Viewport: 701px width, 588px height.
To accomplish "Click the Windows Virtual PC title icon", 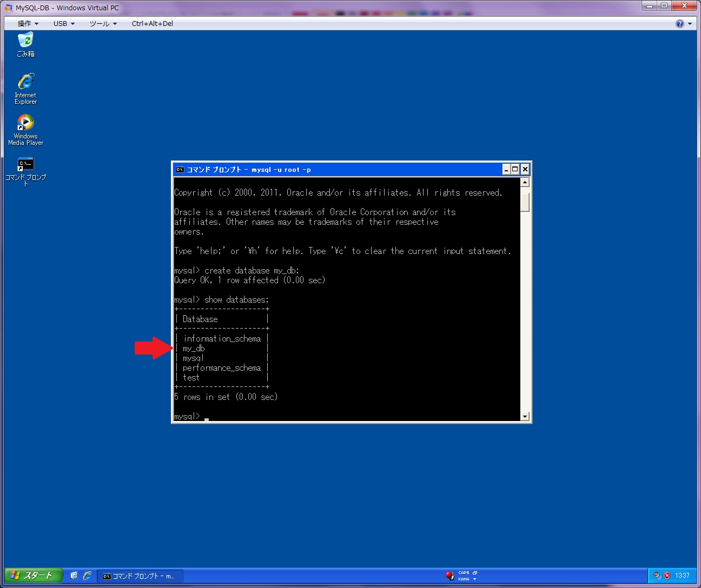I will point(8,8).
